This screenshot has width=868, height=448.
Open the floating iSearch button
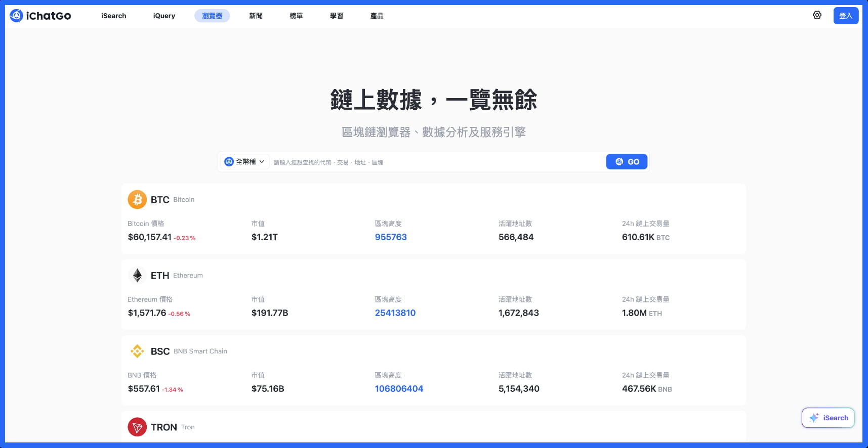(x=828, y=418)
